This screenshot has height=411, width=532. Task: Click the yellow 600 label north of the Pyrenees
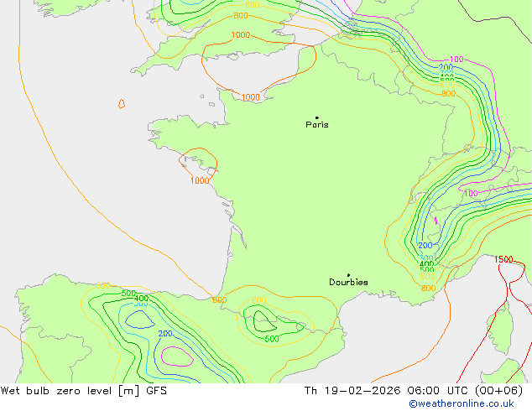pos(259,300)
